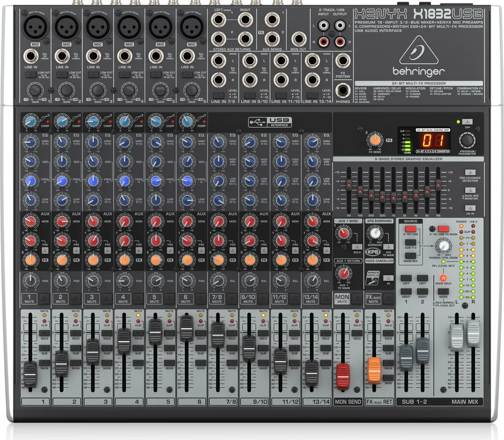
Task: Click the FX program display showing 01
Action: [x=433, y=141]
